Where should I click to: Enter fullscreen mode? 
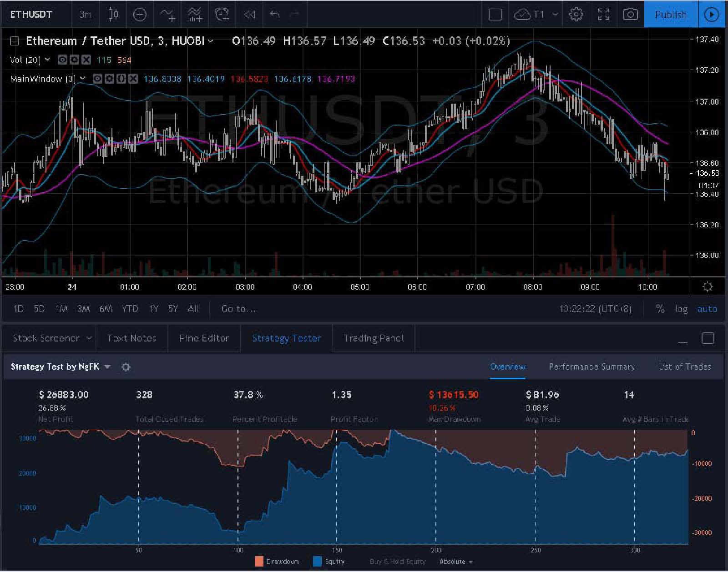pyautogui.click(x=603, y=15)
